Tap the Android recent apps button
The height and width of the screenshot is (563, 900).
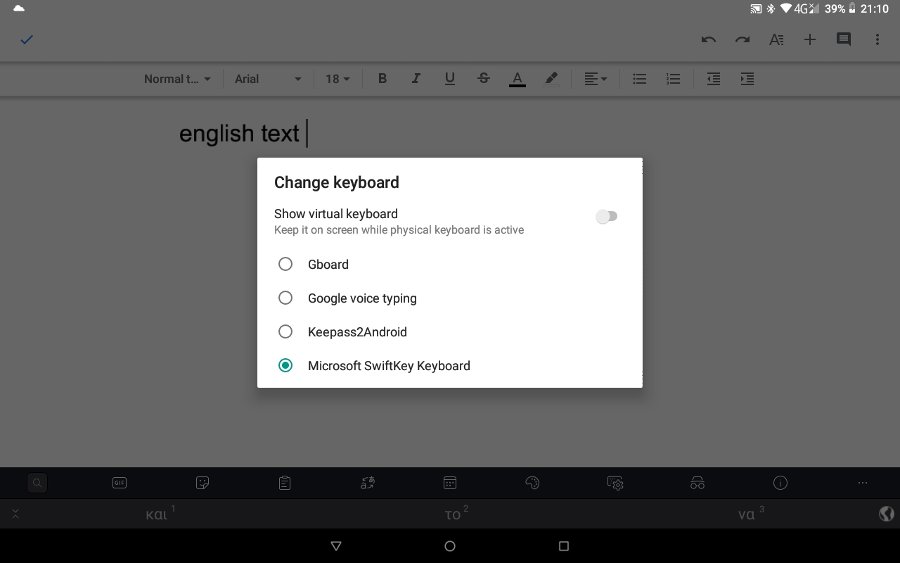(x=564, y=546)
